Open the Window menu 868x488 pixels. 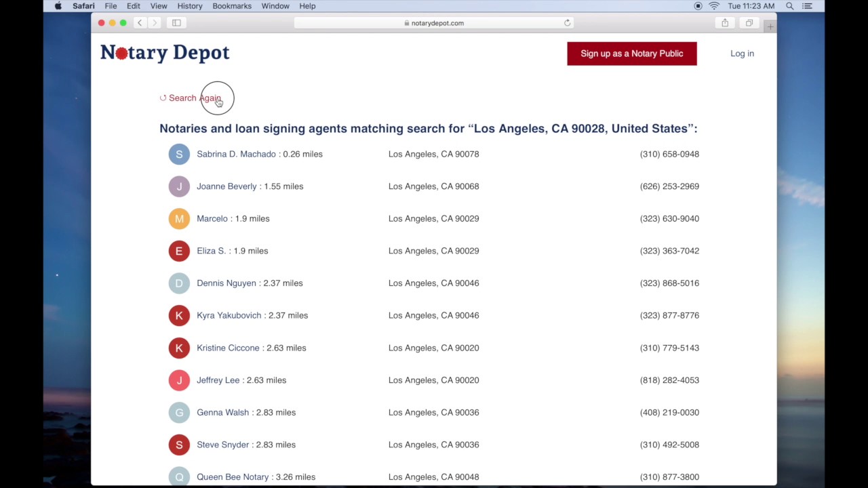pyautogui.click(x=275, y=6)
